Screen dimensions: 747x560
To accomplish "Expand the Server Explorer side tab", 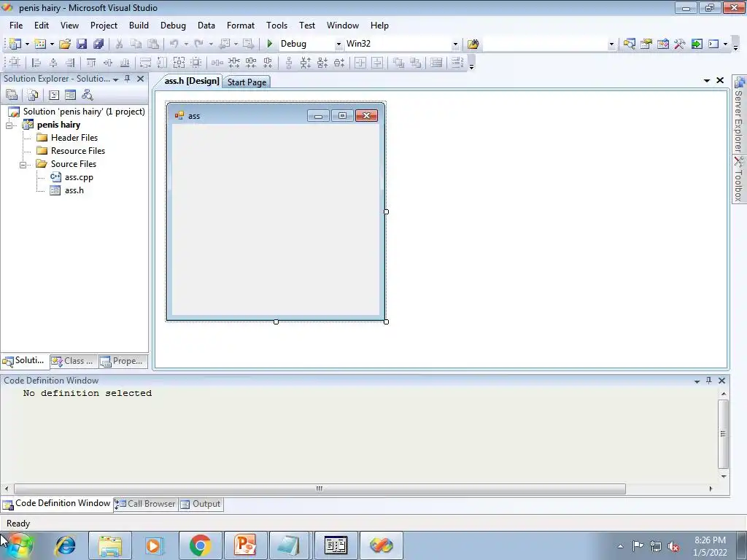I will coord(739,114).
